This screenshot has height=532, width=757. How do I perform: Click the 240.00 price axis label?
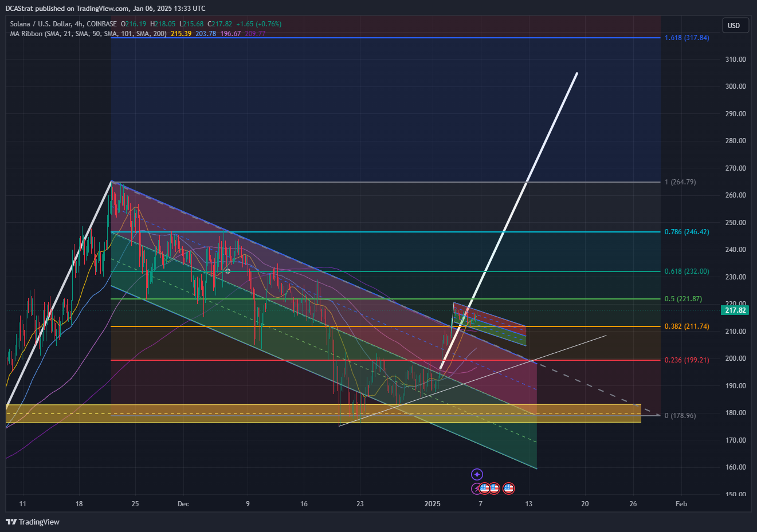[x=735, y=250]
